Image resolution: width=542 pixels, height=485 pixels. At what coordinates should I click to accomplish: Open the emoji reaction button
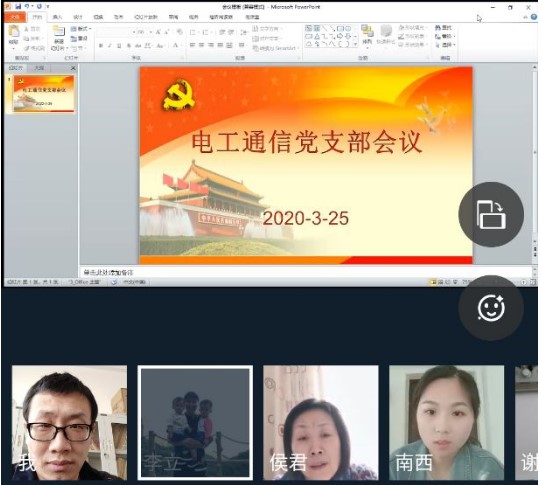coord(491,307)
